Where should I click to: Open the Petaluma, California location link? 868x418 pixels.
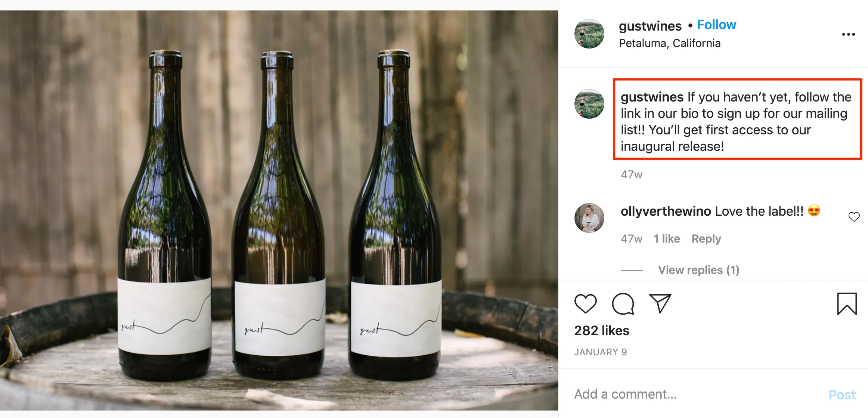point(669,43)
